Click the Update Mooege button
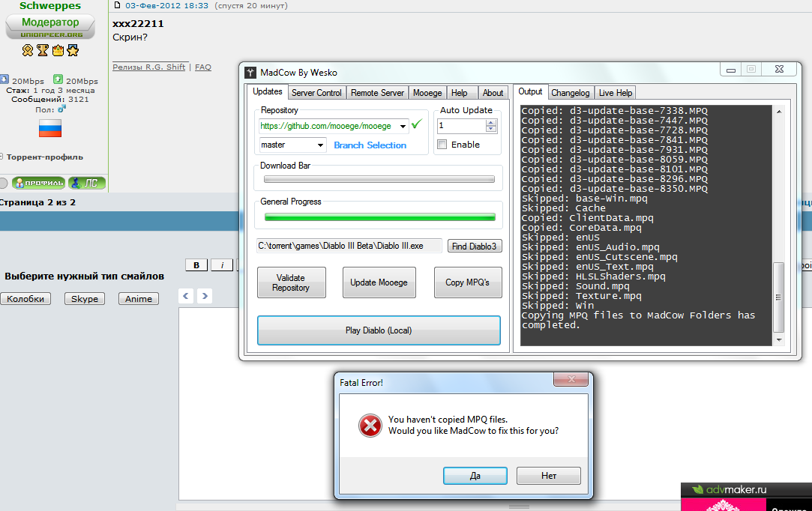The height and width of the screenshot is (511, 812). (x=379, y=282)
